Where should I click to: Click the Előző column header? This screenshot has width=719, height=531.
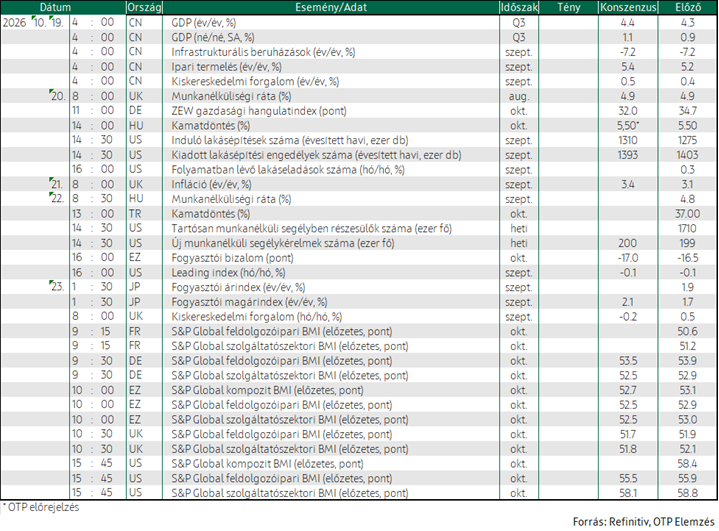point(688,7)
